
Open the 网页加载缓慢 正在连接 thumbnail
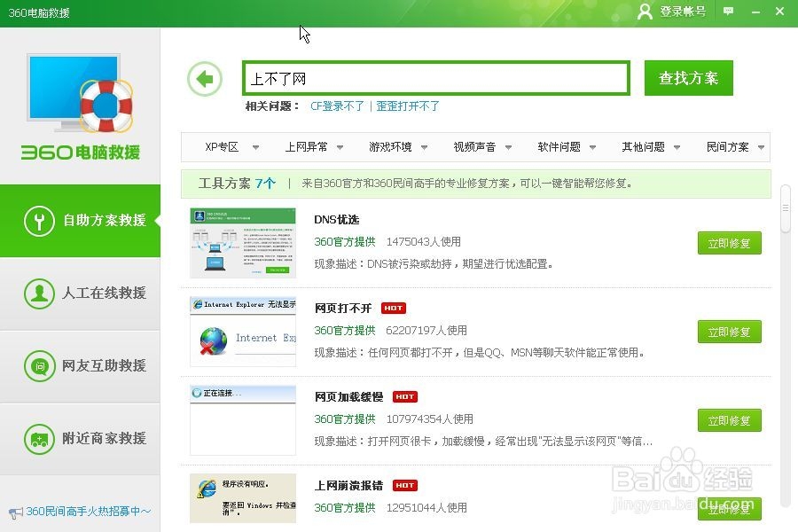pyautogui.click(x=243, y=420)
